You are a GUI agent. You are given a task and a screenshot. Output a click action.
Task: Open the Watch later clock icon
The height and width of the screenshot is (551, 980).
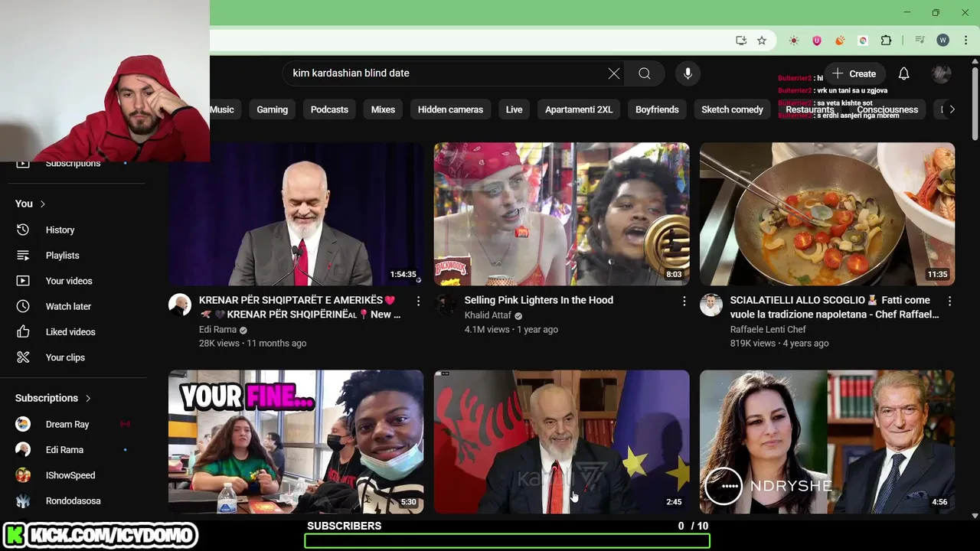point(23,306)
